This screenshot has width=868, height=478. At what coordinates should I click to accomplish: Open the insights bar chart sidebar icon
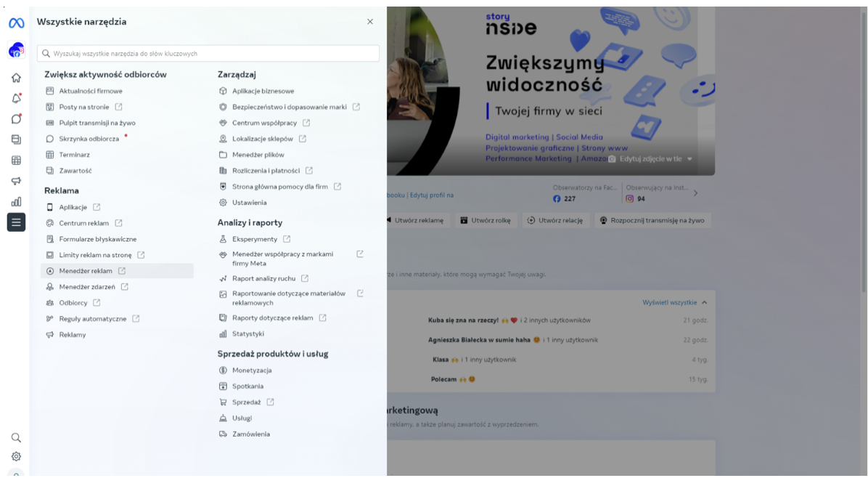pos(16,202)
